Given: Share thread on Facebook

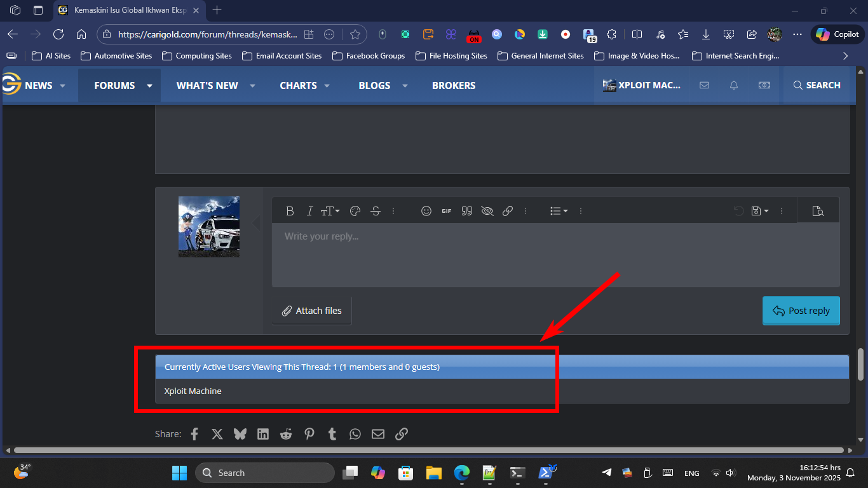Looking at the screenshot, I should (x=194, y=434).
